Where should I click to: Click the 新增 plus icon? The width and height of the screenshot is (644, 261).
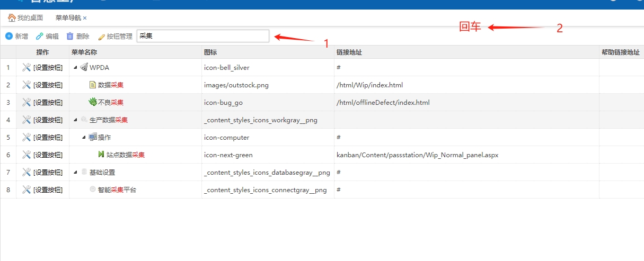9,36
